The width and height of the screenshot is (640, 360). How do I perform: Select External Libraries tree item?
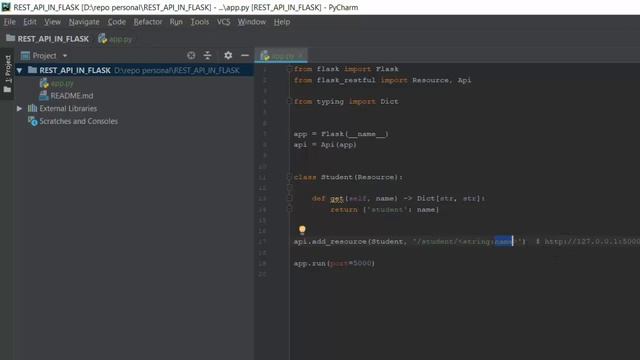68,109
